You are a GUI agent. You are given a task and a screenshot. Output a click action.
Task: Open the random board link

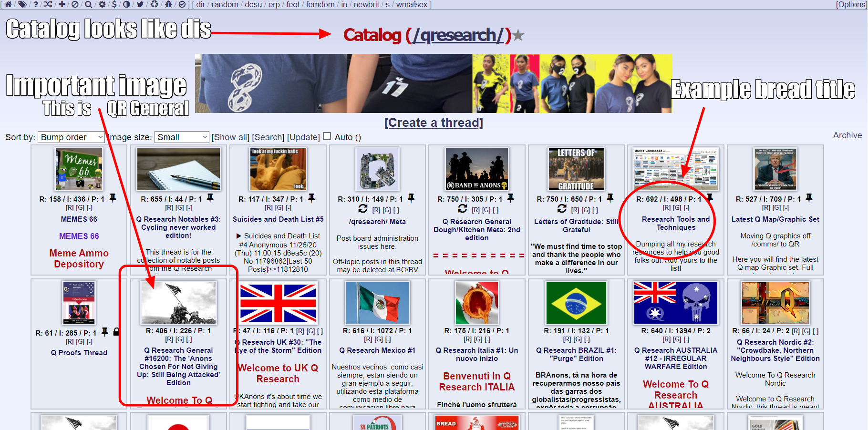click(225, 4)
